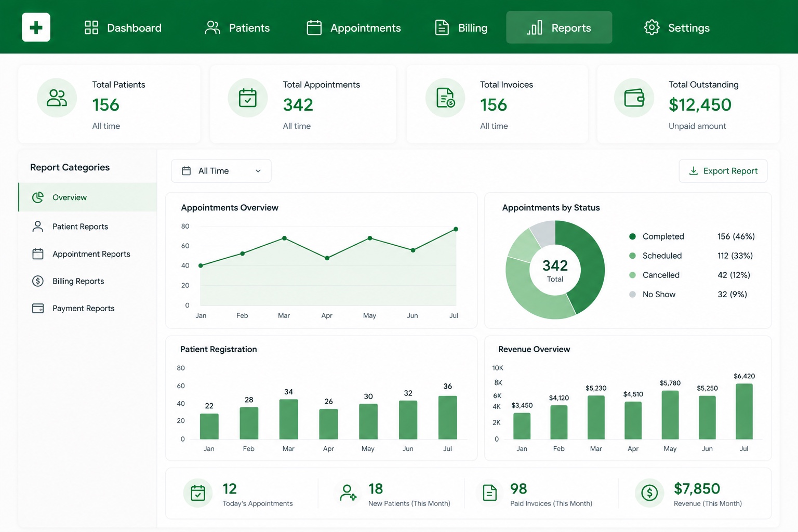Click the 'Revenue Overview' chart title
This screenshot has width=798, height=532.
pos(534,349)
